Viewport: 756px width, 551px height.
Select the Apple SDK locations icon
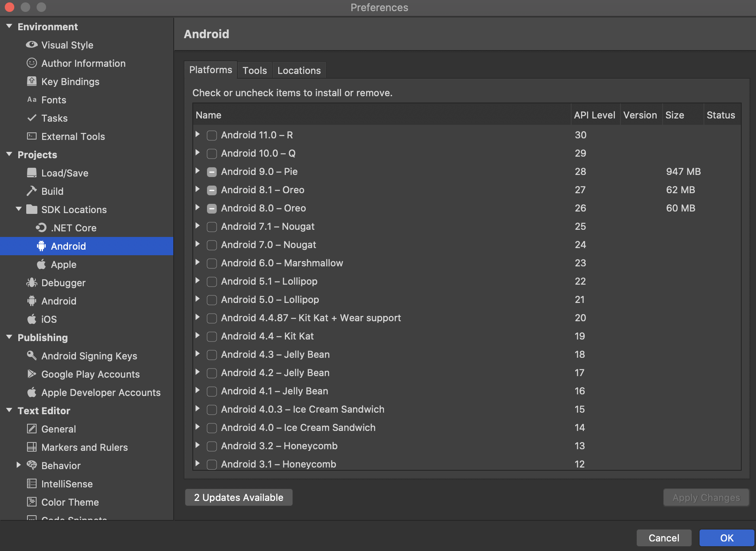coord(41,264)
